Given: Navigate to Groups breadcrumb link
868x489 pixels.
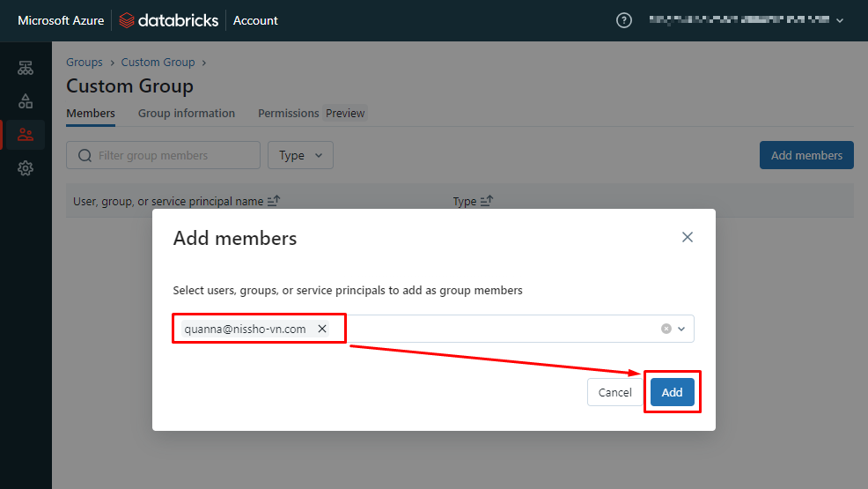Looking at the screenshot, I should (85, 63).
